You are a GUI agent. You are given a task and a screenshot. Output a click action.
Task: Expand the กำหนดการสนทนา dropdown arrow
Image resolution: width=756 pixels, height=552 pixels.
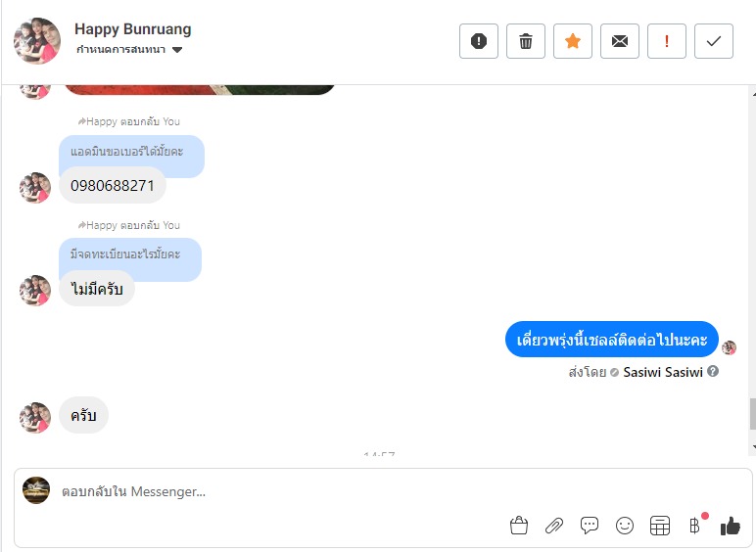point(177,50)
